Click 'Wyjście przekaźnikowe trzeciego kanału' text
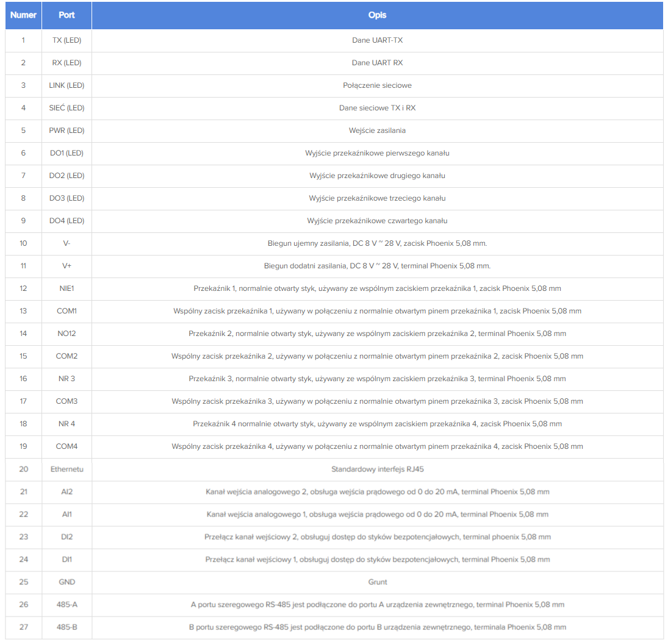The height and width of the screenshot is (644, 668). tap(378, 198)
